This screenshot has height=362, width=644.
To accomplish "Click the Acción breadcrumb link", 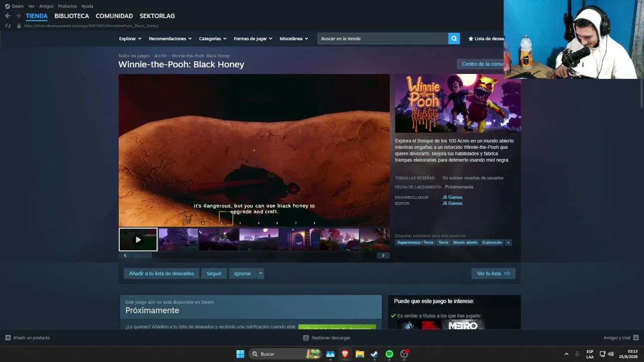I will (x=160, y=56).
